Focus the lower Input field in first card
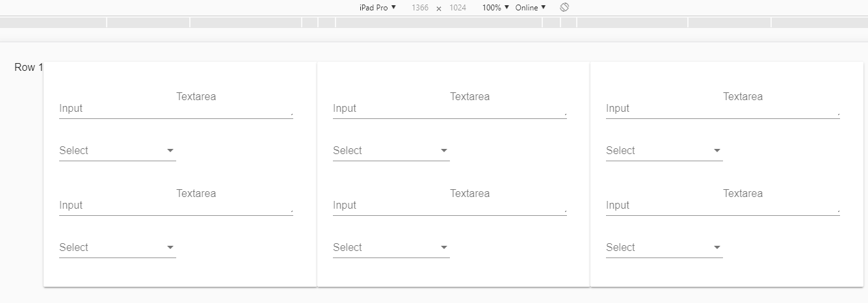Screen dimensions: 868x303 tap(117, 206)
